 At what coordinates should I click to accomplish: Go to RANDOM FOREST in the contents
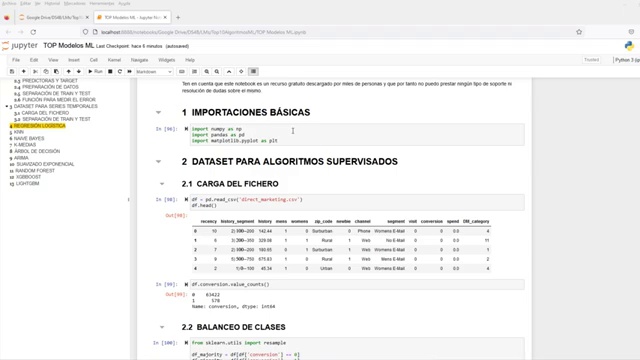(35, 171)
